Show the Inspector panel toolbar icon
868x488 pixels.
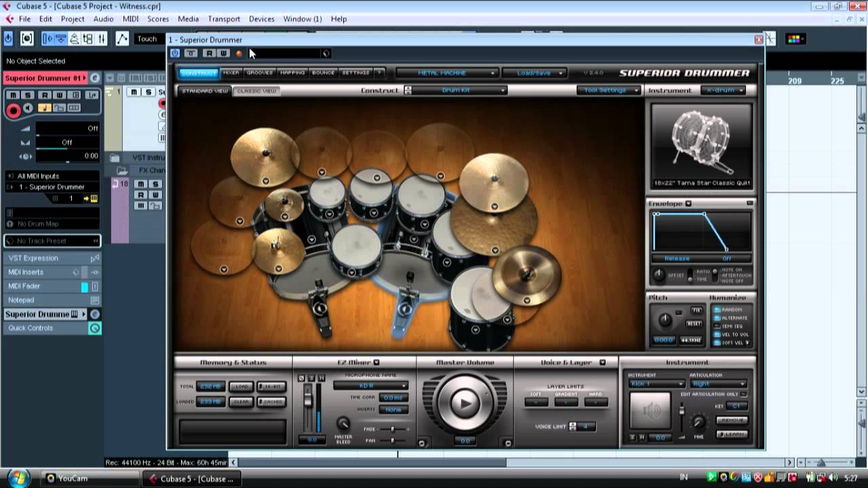point(47,39)
